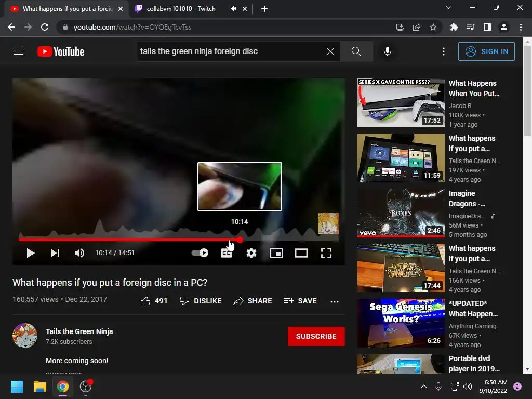Open the Chrome three-dot menu
The image size is (532, 399).
[521, 27]
